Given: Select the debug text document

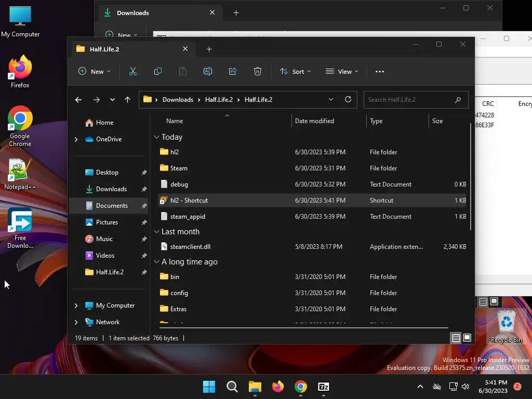Looking at the screenshot, I should (x=312, y=184).
